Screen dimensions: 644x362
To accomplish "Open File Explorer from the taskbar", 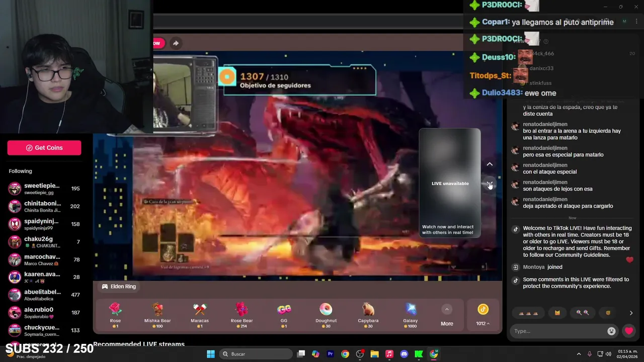I will tap(374, 354).
